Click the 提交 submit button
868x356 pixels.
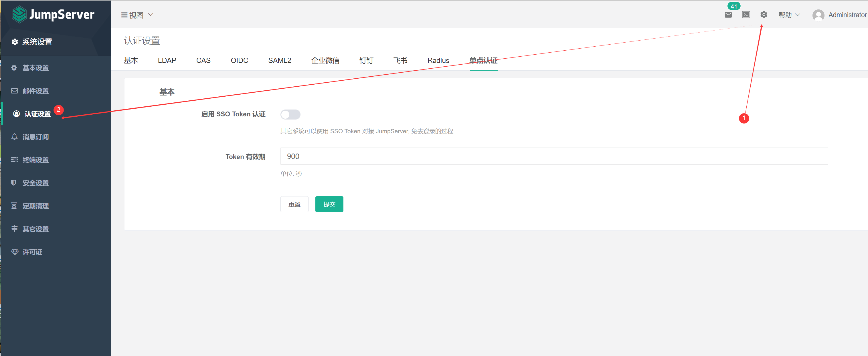329,204
